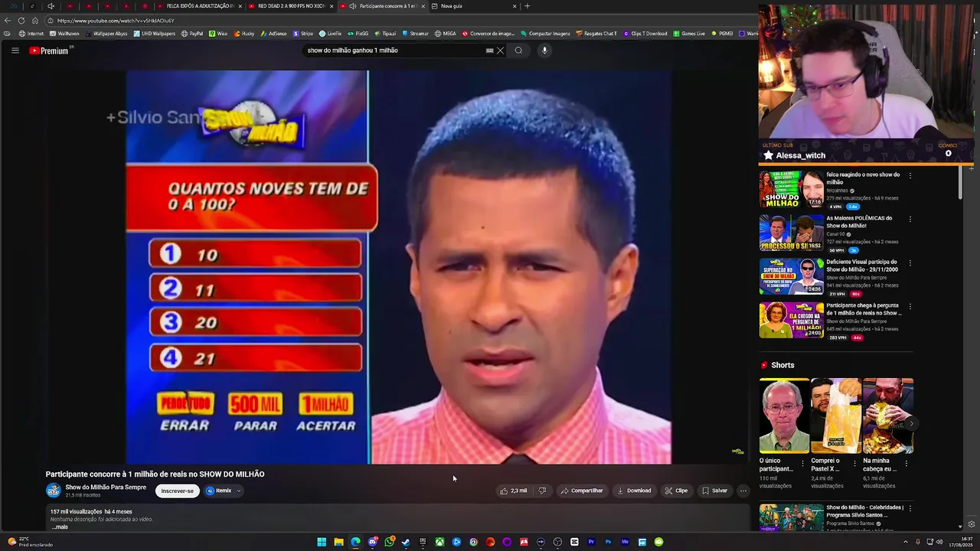Clear the search query with the X
Screen dimensions: 980x551
coord(500,51)
